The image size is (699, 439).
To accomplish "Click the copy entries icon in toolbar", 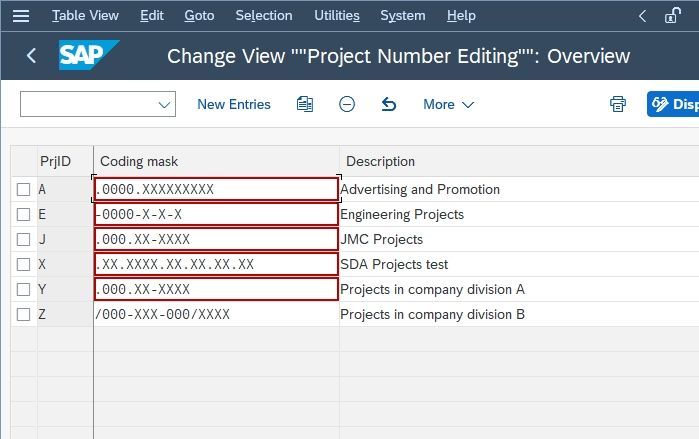I will pos(305,104).
